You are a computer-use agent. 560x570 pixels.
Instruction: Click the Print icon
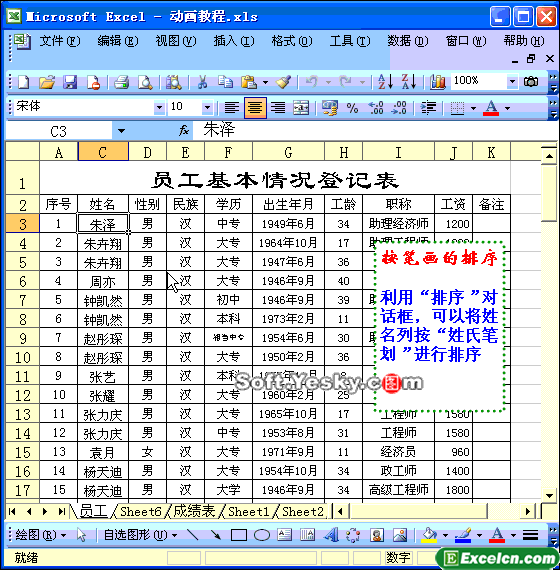[121, 82]
